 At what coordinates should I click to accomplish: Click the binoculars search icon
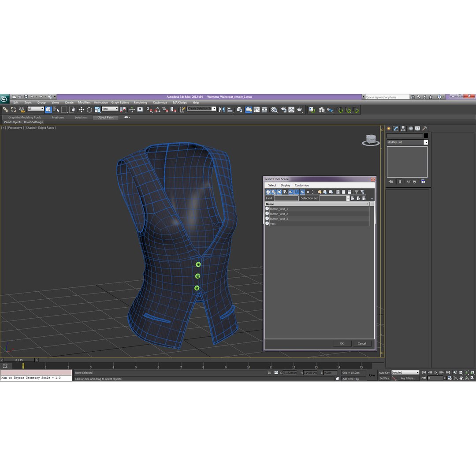(413, 97)
